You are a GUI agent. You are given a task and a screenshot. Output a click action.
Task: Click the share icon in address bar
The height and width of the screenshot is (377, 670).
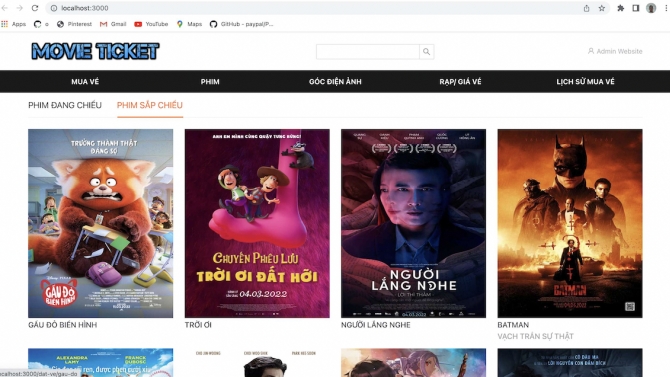tap(587, 8)
